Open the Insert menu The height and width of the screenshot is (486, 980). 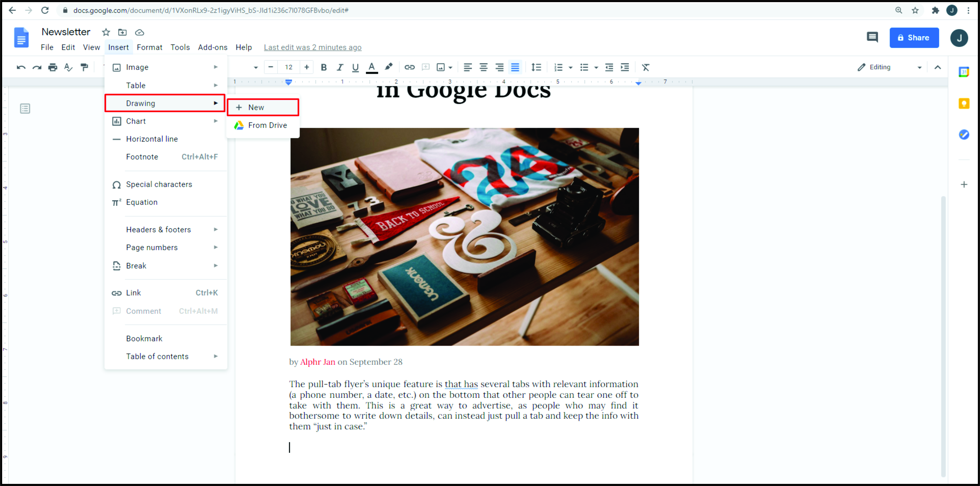pyautogui.click(x=118, y=47)
